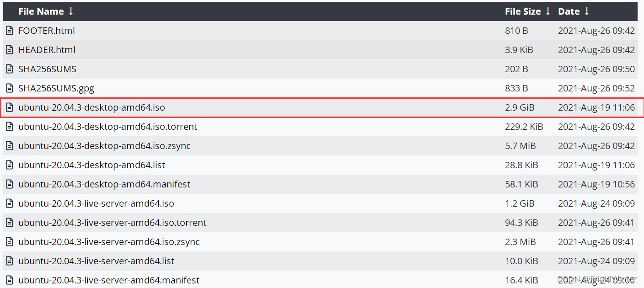
Task: Download ubuntu-20.04.3-desktop-amd64.iso
Action: tap(91, 107)
